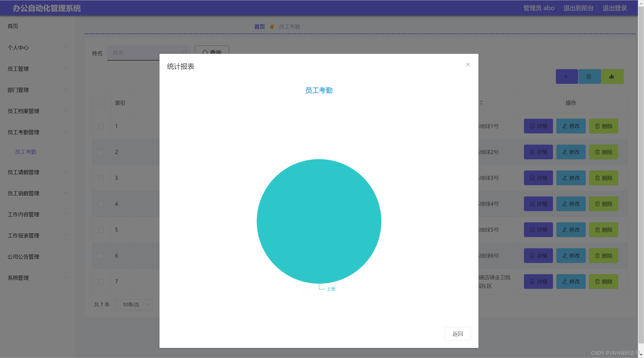The width and height of the screenshot is (644, 358).
Task: Click 删除 for the 地球2号 row
Action: [x=603, y=152]
